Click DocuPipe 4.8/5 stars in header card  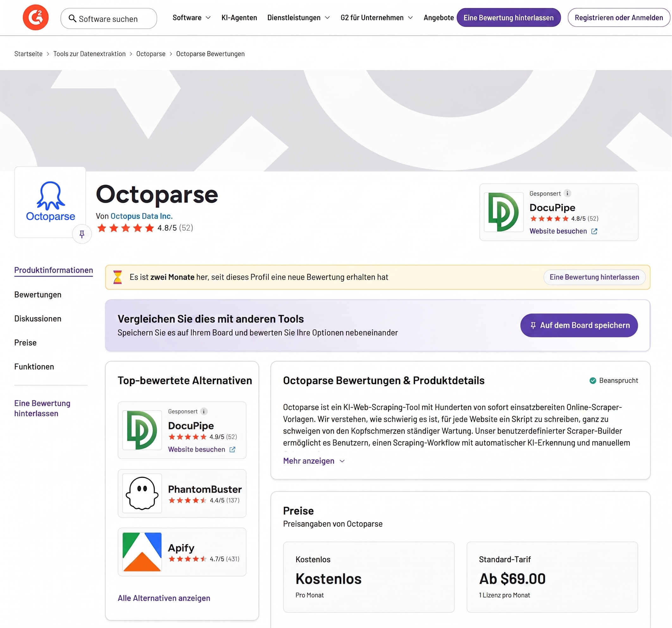564,218
